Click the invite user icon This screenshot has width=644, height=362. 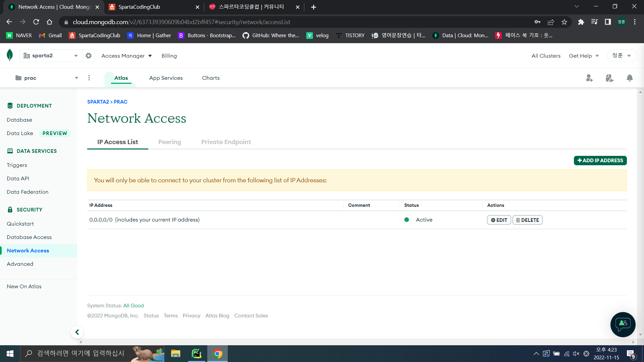click(x=589, y=78)
